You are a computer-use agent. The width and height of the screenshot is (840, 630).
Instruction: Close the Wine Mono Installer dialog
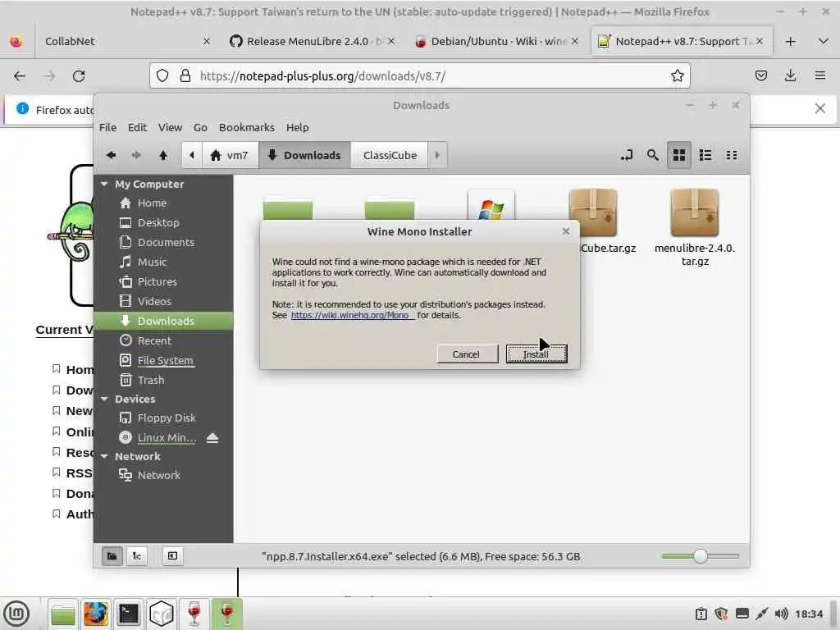pyautogui.click(x=566, y=231)
